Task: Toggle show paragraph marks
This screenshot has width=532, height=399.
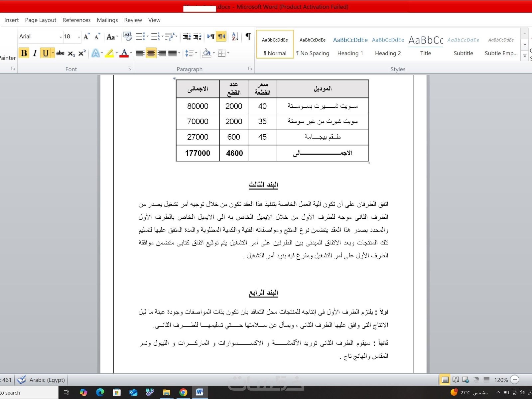Action: click(x=248, y=37)
